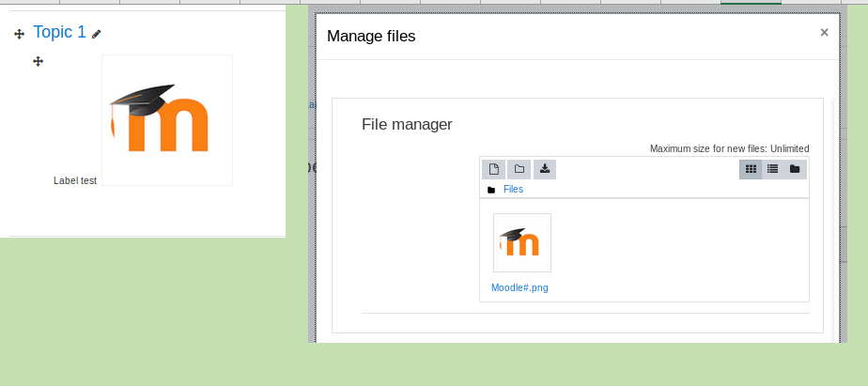Viewport: 868px width, 386px height.
Task: Click Maximum size for new files text
Action: coord(730,148)
